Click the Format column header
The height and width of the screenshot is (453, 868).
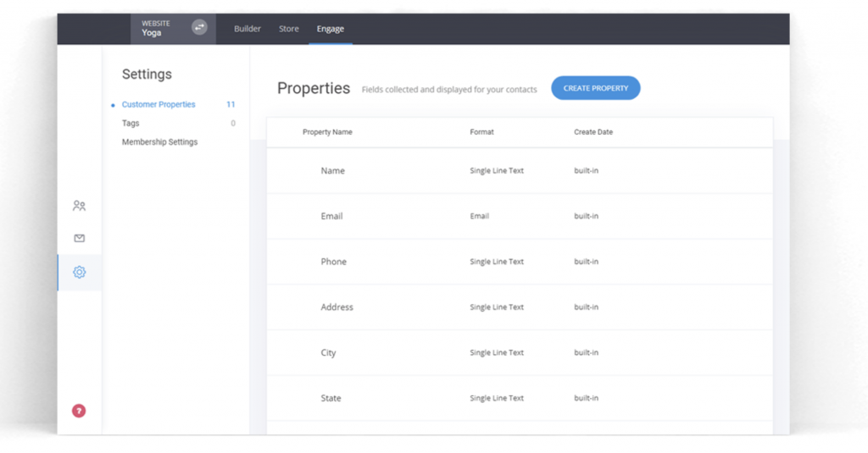coord(481,132)
